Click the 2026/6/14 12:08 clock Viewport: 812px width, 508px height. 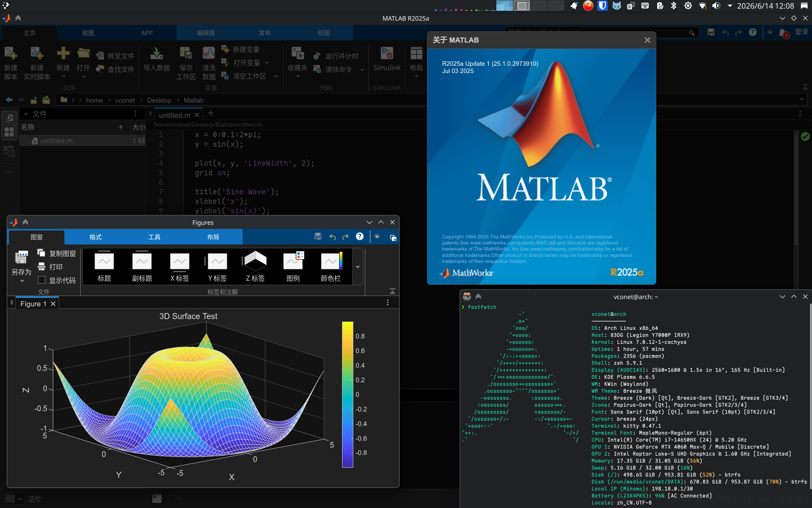point(766,6)
